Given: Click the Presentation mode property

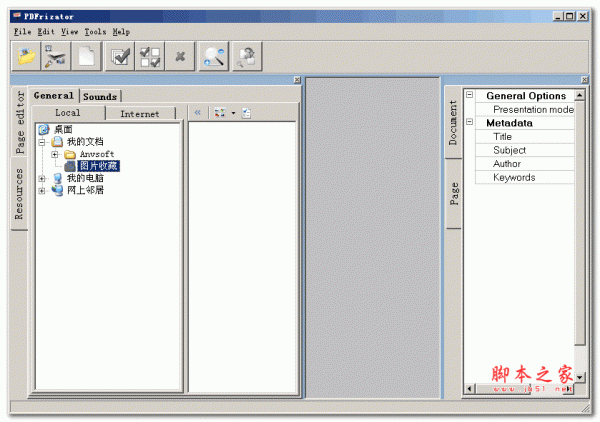Looking at the screenshot, I should 525,109.
